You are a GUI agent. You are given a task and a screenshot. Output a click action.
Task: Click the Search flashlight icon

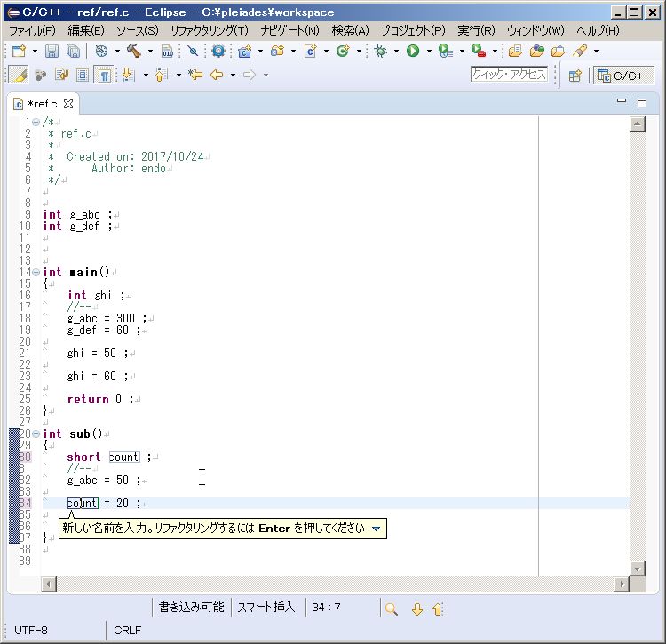tap(580, 52)
